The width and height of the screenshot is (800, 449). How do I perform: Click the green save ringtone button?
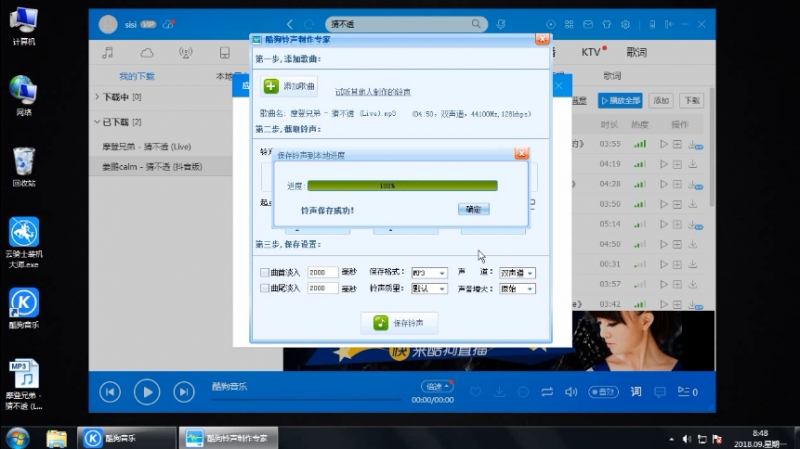coord(399,323)
